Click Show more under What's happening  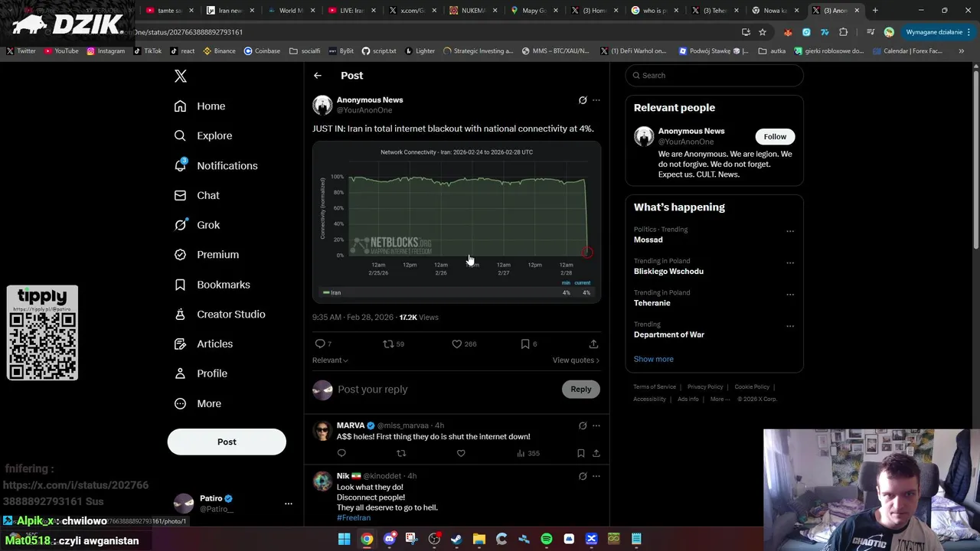click(x=654, y=359)
